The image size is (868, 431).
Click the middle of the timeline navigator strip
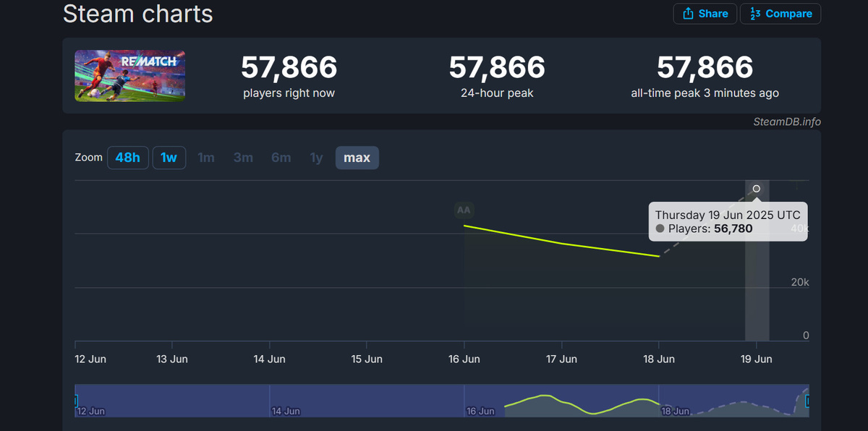441,401
